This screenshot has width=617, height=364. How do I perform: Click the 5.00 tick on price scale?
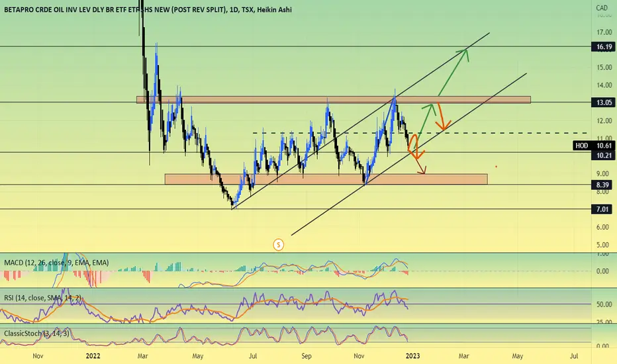coord(603,245)
